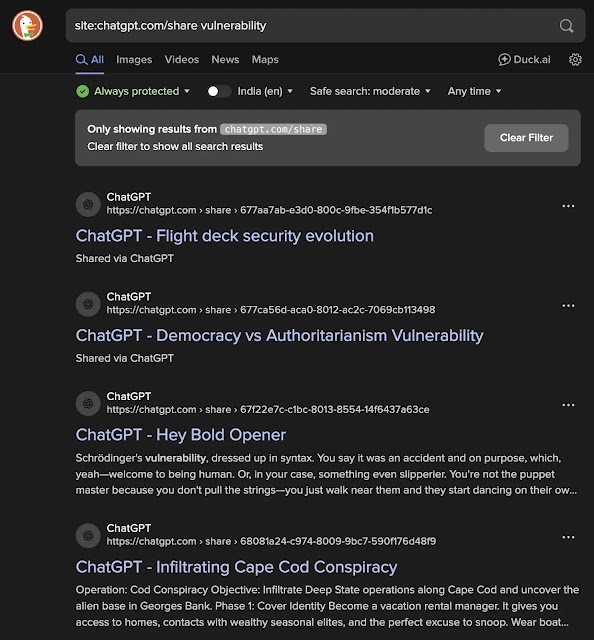Viewport: 594px width, 640px height.
Task: Switch to the News tab
Action: click(225, 60)
